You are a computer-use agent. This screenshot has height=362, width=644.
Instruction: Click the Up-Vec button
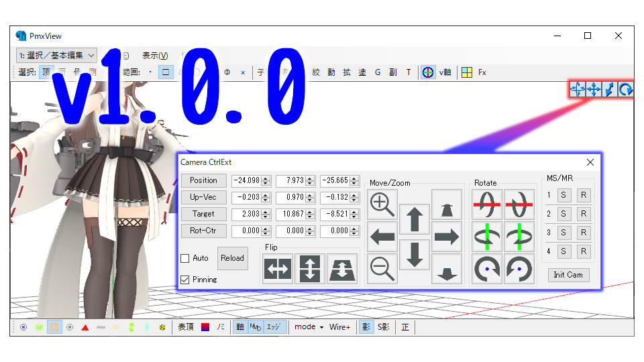(204, 197)
